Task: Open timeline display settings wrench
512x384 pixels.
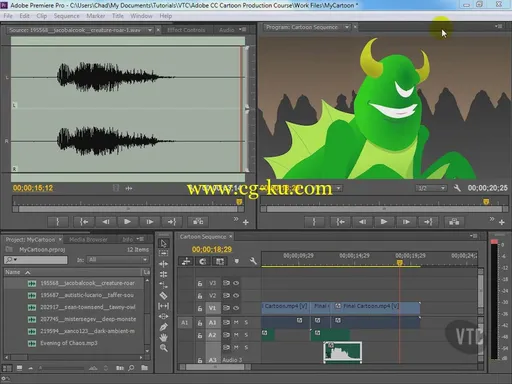Action: coord(253,261)
